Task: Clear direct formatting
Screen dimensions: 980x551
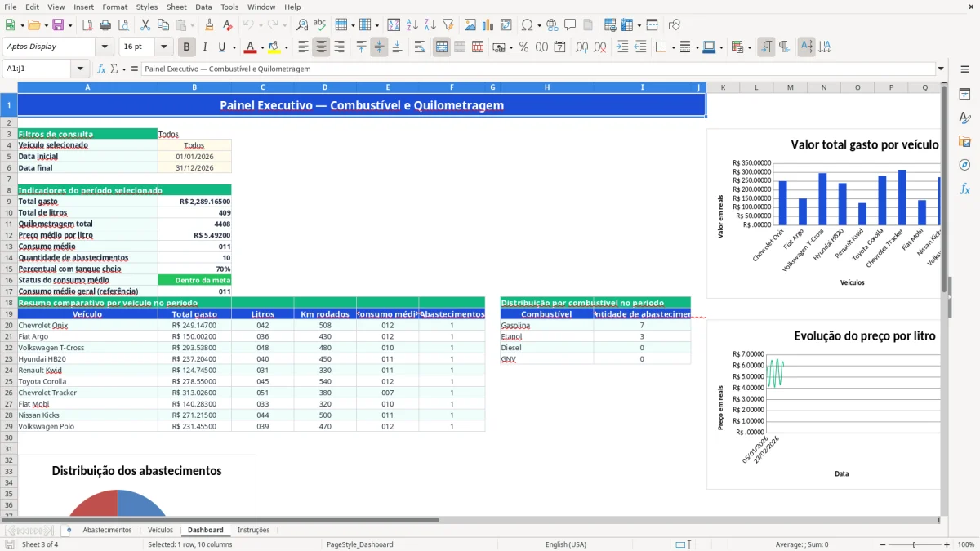Action: coord(227,25)
